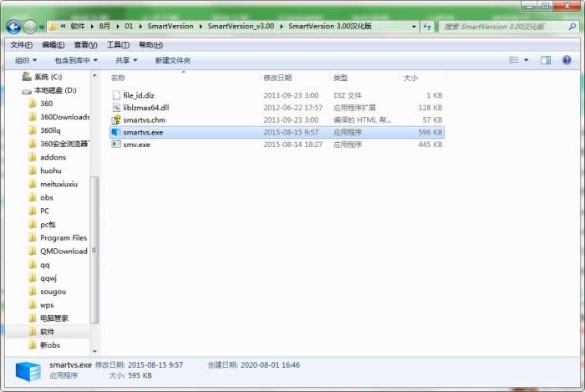This screenshot has width=585, height=392.
Task: Click the sougou folder icon
Action: point(33,292)
